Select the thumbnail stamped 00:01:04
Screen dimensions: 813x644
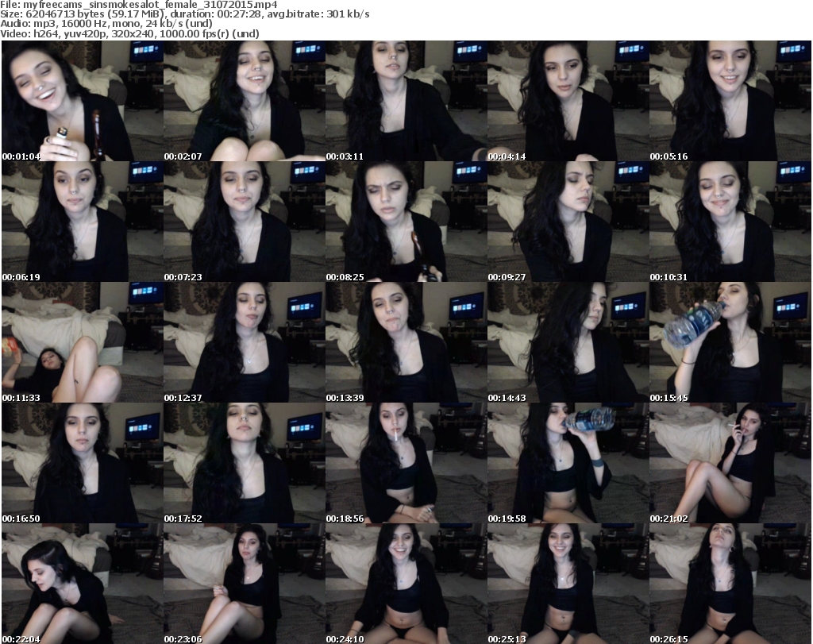coord(83,101)
